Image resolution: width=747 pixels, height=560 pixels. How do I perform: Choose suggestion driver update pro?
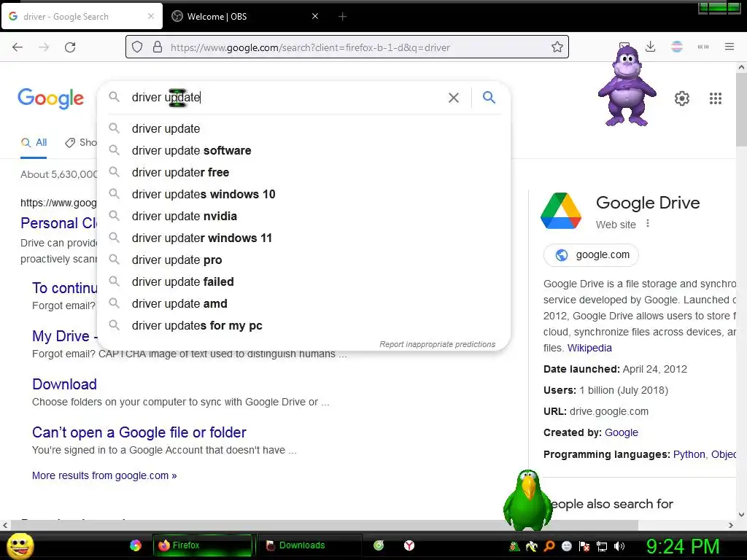[304, 260]
